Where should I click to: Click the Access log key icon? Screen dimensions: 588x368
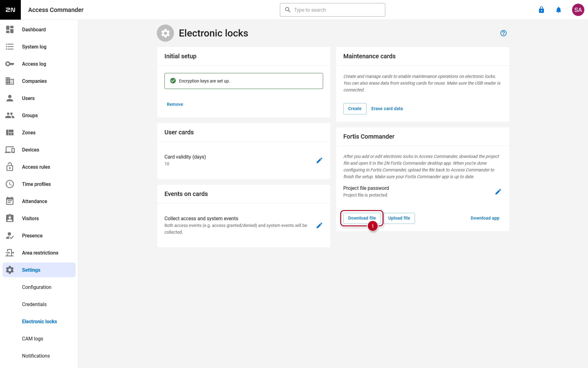coord(10,64)
